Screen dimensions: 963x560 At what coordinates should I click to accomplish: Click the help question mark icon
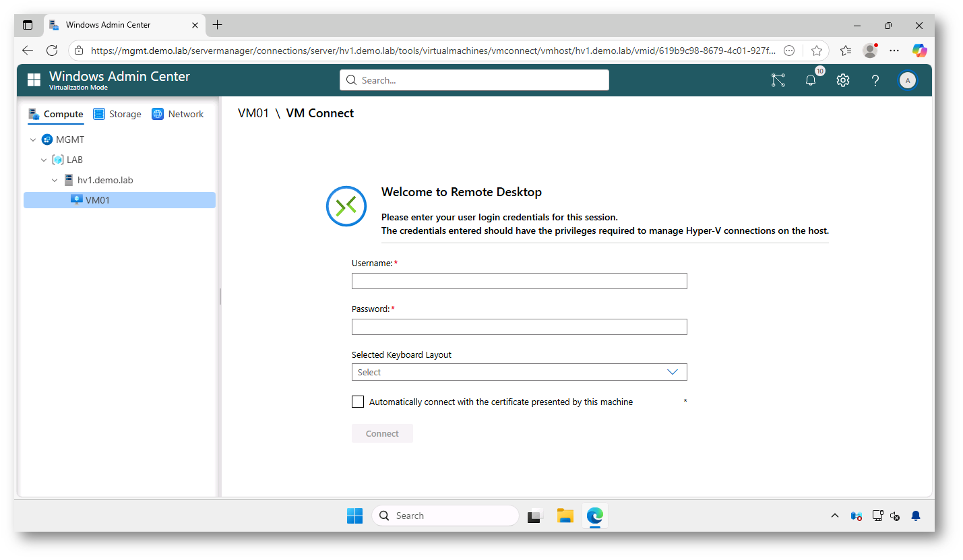click(875, 80)
